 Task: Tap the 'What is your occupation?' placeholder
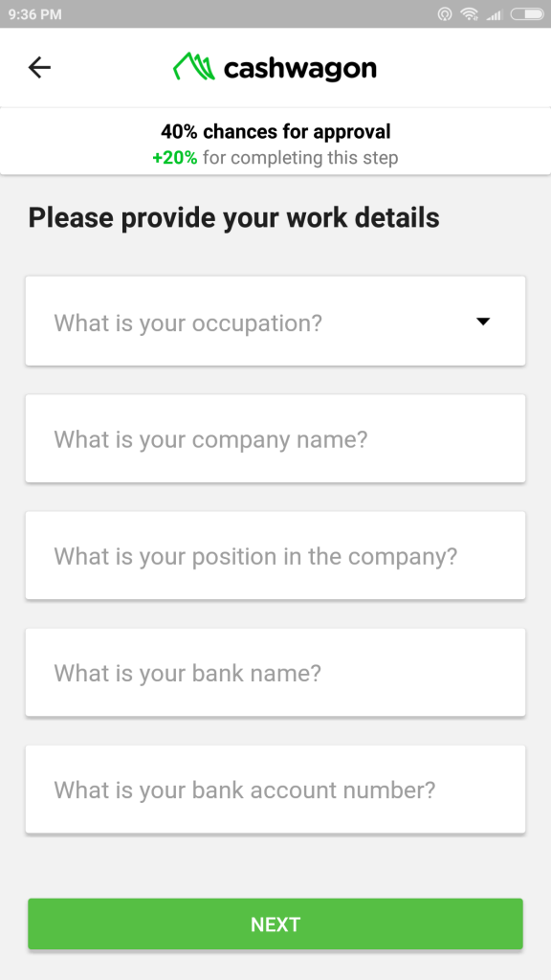188,323
